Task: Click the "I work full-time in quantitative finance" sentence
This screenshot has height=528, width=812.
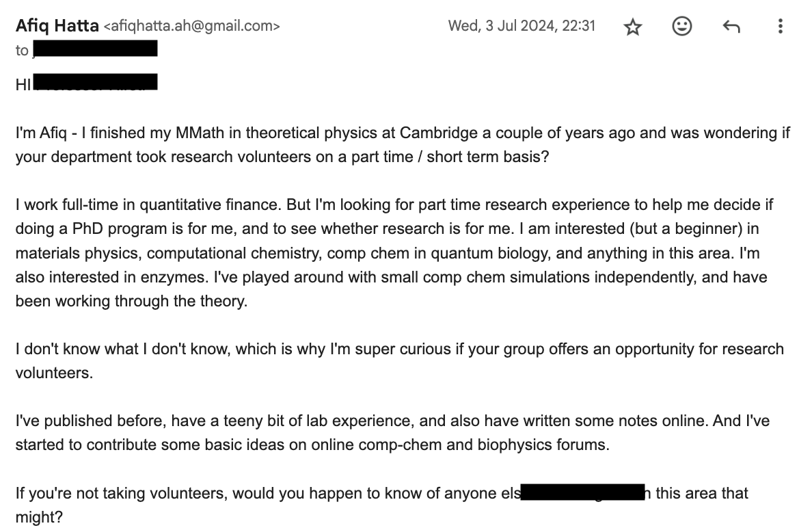Action: click(148, 204)
